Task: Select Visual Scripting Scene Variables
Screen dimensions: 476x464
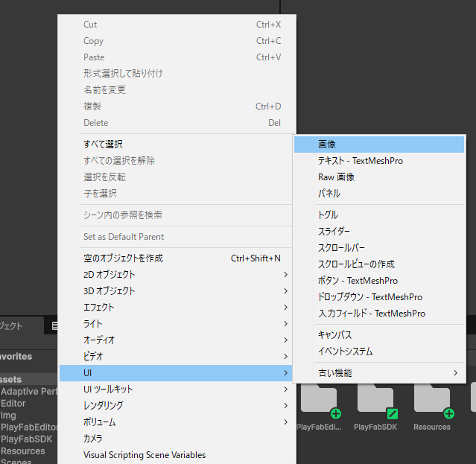Action: [176, 455]
